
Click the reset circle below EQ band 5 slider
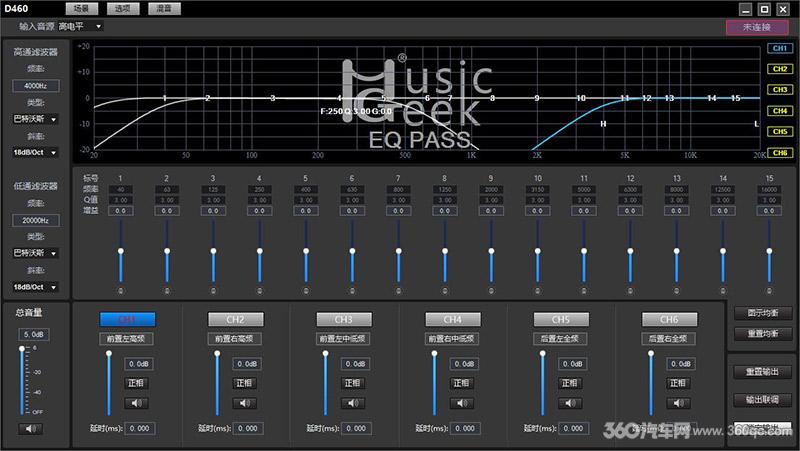coord(306,291)
